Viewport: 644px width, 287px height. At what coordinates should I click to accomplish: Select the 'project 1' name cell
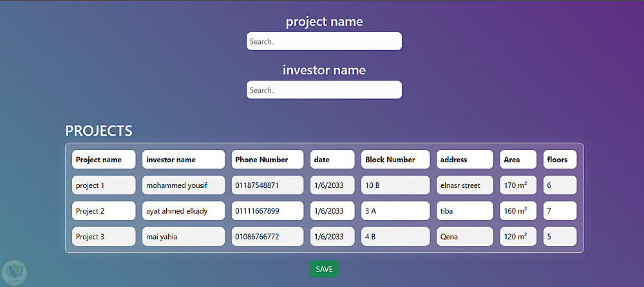(104, 185)
